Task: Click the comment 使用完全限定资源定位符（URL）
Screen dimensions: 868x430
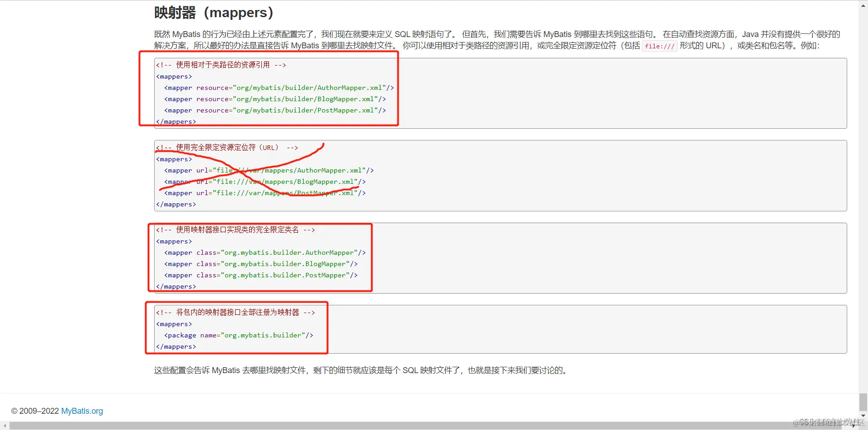Action: [x=227, y=148]
